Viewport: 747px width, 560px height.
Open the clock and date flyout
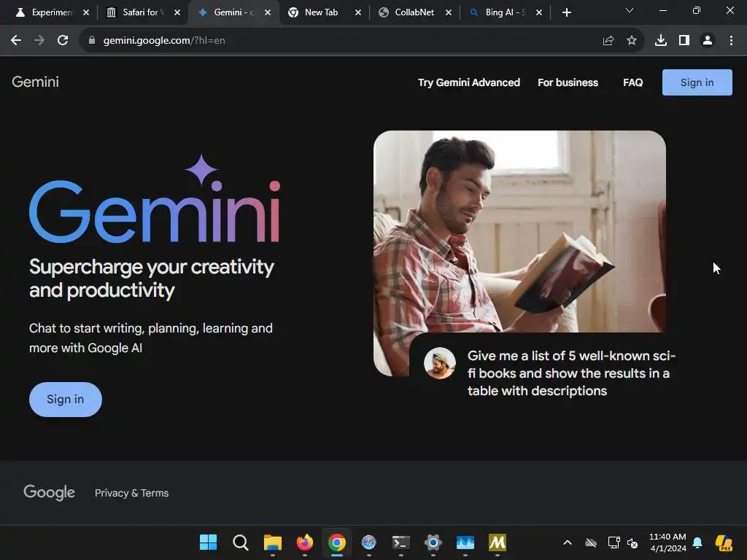pyautogui.click(x=668, y=542)
